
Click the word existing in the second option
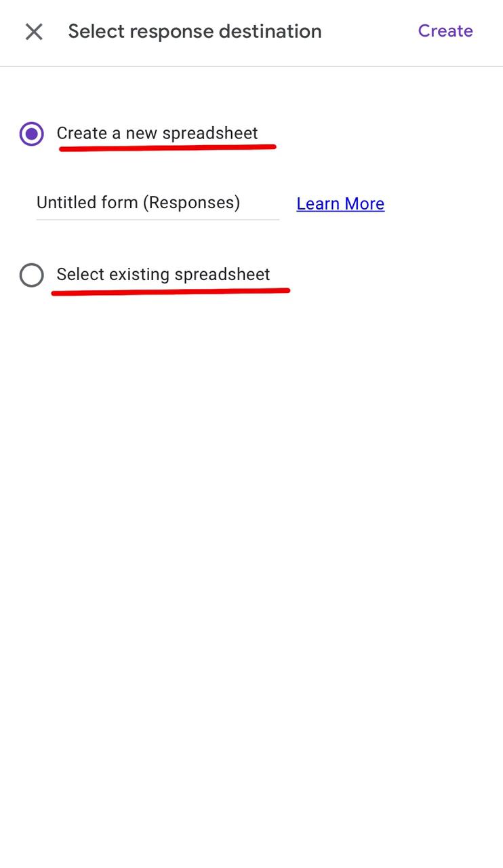(x=139, y=275)
